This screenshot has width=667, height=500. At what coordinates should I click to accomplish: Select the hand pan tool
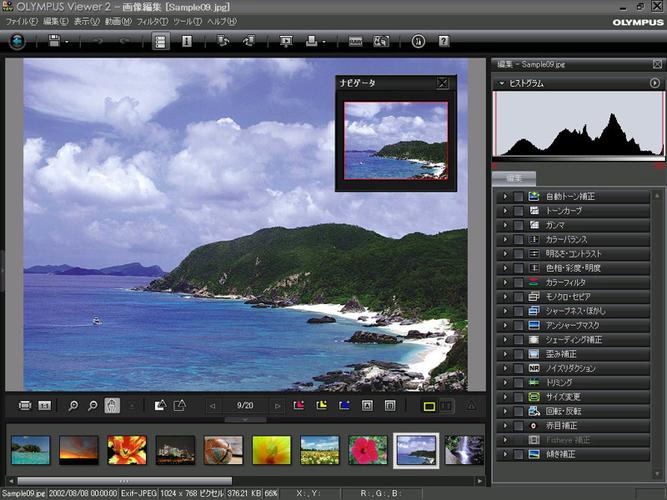tap(113, 405)
